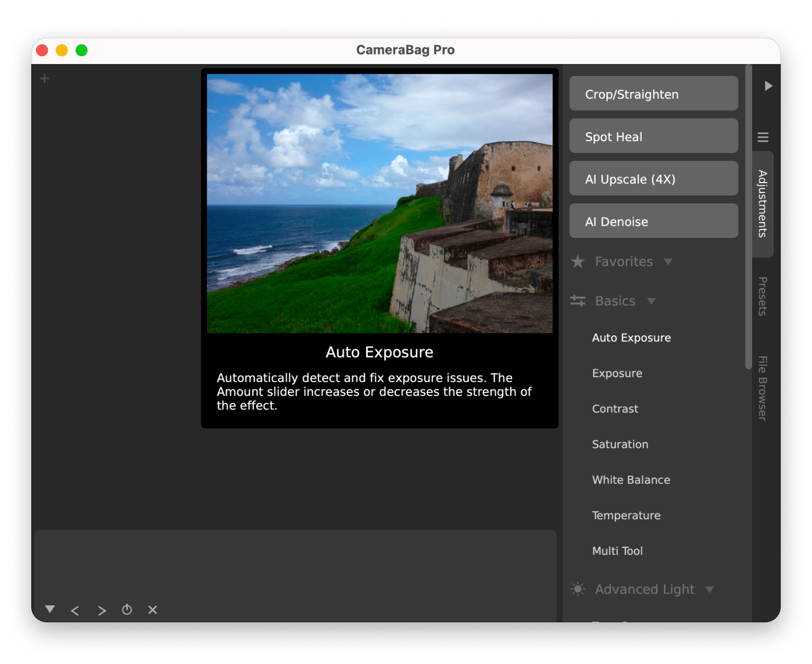Viewport: 812px width, 664px height.
Task: Click the plus icon to add a photo
Action: (44, 78)
